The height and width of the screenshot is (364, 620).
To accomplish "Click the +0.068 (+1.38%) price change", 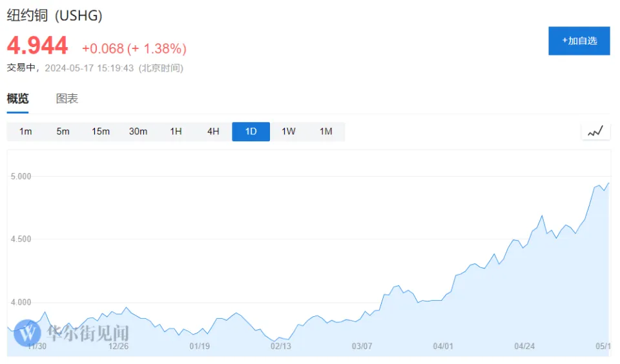I will click(x=134, y=48).
